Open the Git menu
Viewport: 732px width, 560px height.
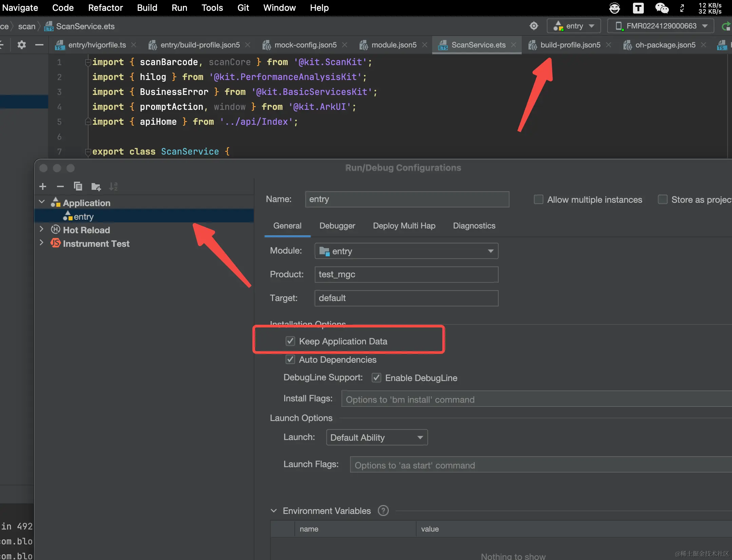[243, 8]
